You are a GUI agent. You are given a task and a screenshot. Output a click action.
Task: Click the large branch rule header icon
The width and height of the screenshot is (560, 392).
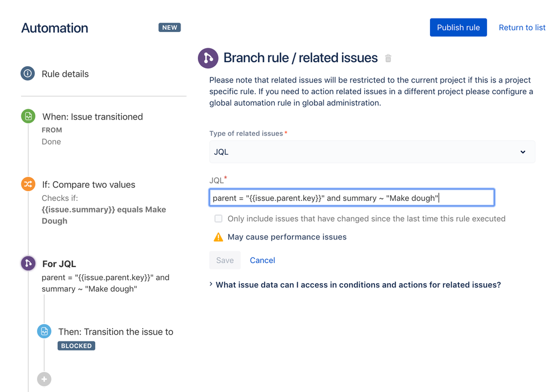click(208, 58)
